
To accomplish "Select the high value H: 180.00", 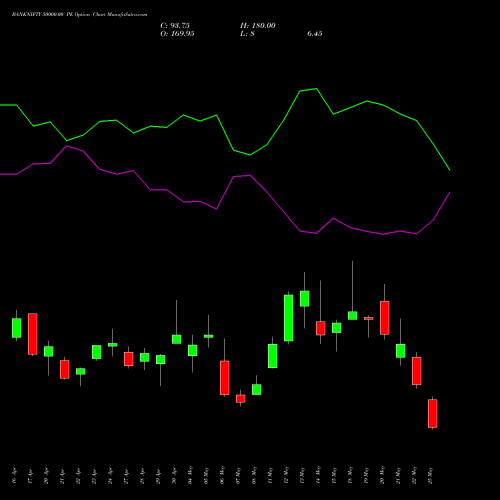I will 258,26.
